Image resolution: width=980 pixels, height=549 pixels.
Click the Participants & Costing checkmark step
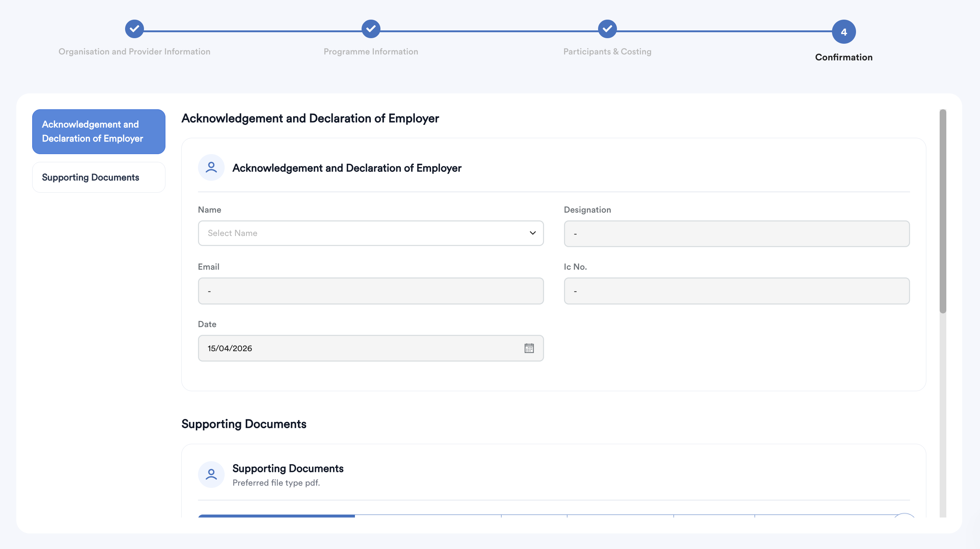coord(607,29)
